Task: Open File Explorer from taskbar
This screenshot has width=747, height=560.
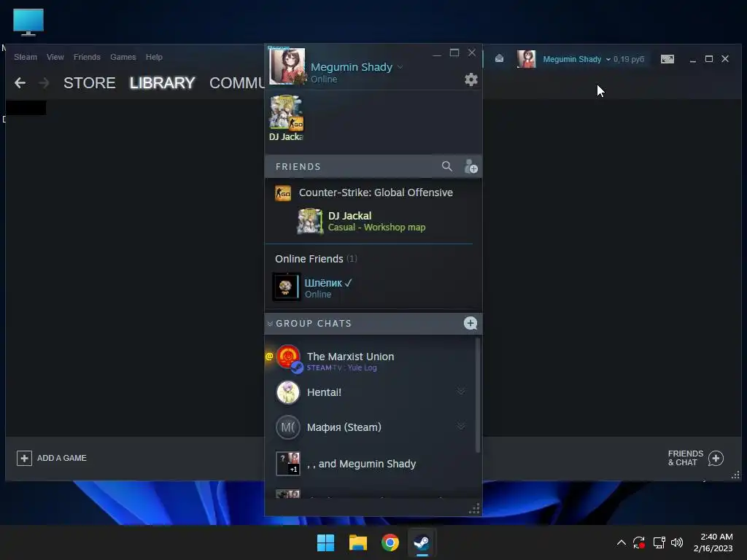Action: (x=357, y=542)
